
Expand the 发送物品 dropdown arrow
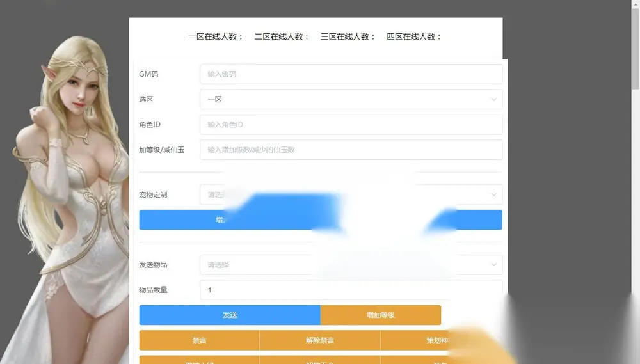[493, 265]
